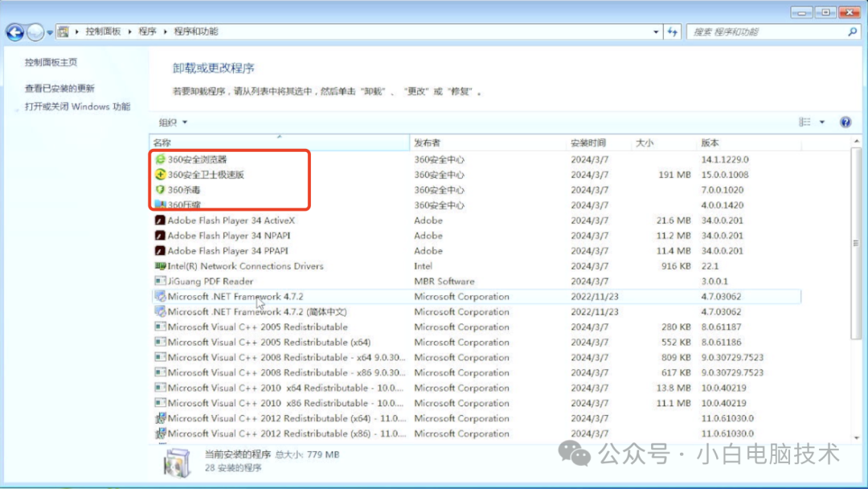Click Visual C++ 2012 (x86) Redistributable icon

click(160, 434)
